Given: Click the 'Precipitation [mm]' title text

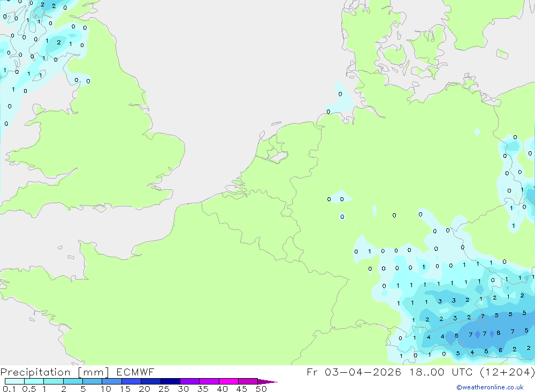Looking at the screenshot, I should click(x=55, y=372).
